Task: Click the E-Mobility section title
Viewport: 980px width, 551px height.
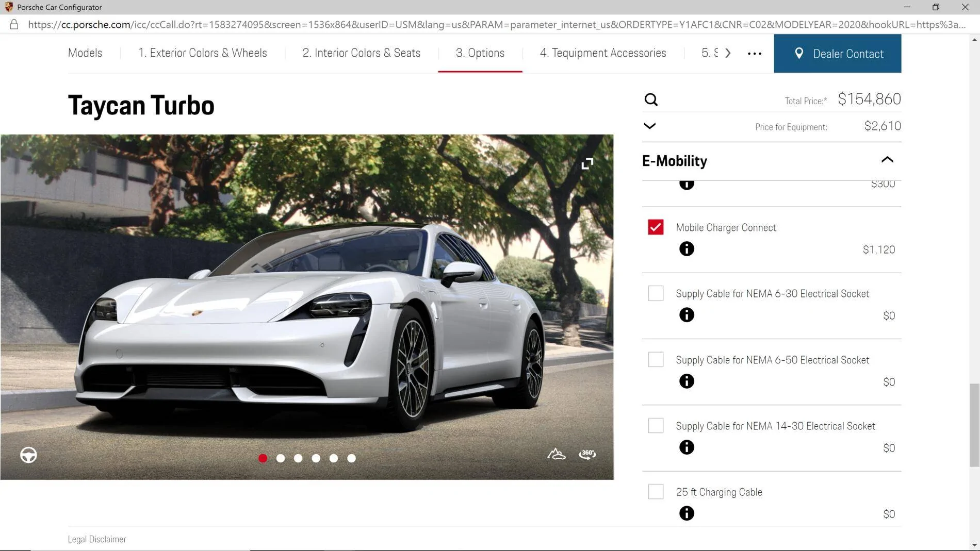Action: tap(675, 161)
